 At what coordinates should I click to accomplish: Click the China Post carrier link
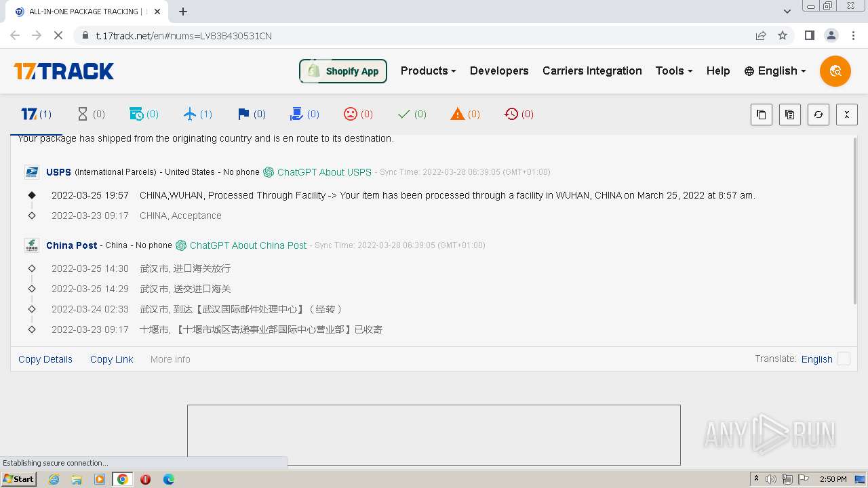(x=72, y=245)
